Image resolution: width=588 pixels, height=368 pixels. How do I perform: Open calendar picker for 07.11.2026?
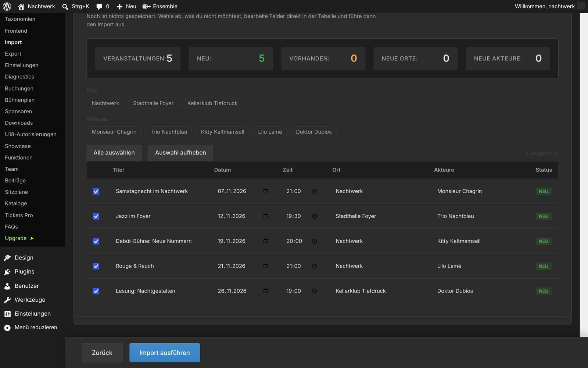click(x=266, y=191)
